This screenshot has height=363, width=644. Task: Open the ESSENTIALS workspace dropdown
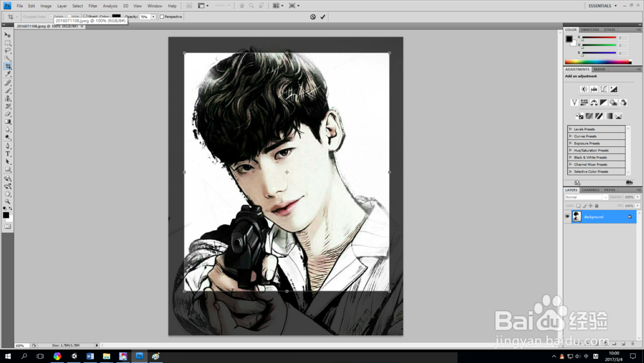pos(603,6)
